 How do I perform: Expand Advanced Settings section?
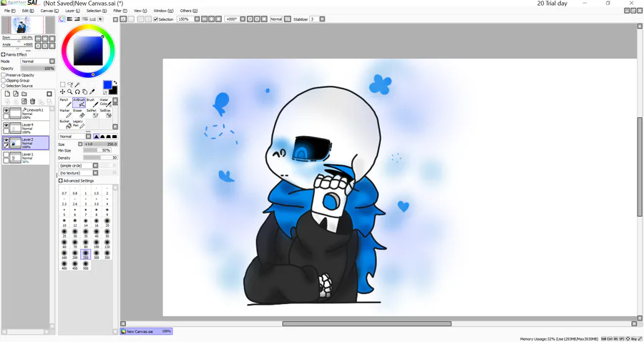[x=61, y=180]
